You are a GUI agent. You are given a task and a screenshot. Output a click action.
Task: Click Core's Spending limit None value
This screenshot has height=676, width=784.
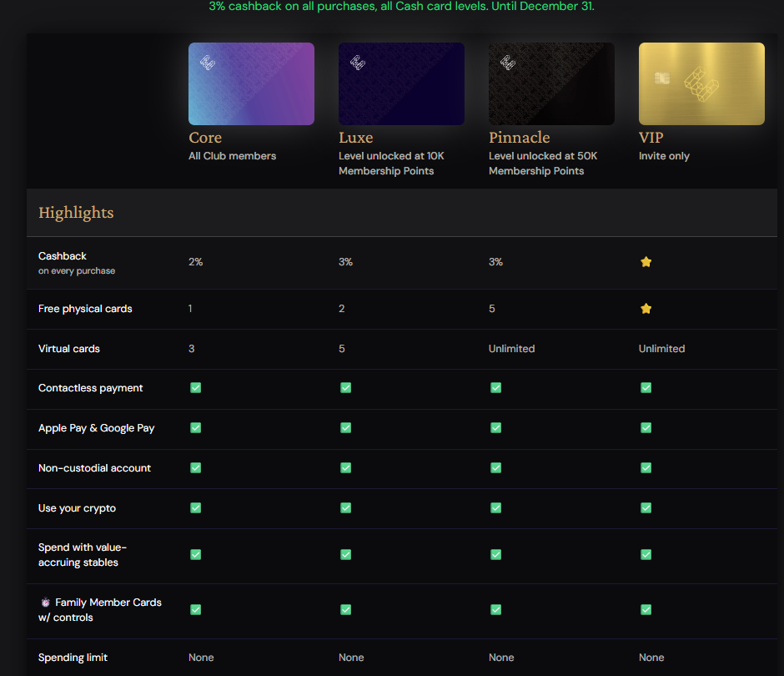click(x=201, y=658)
